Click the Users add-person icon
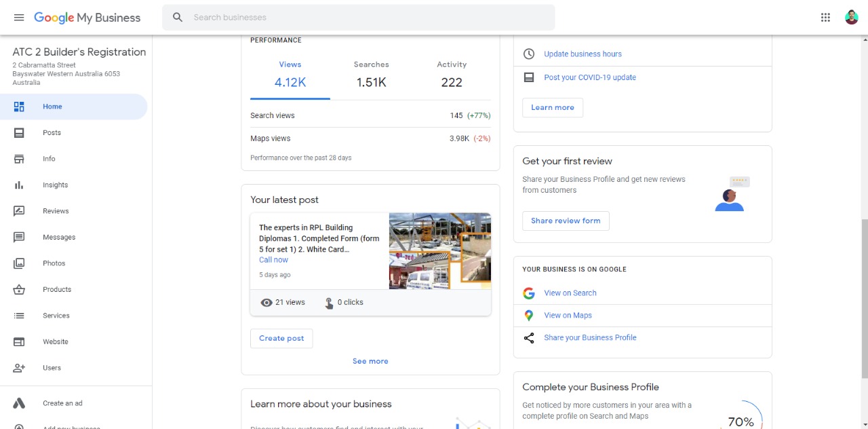Viewport: 868px width, 429px height. point(19,368)
